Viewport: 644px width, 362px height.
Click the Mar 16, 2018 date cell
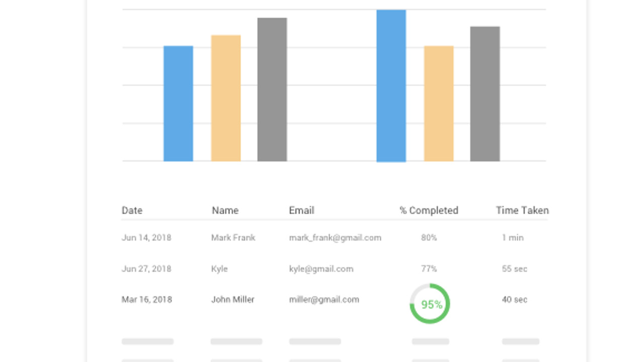[x=146, y=300]
